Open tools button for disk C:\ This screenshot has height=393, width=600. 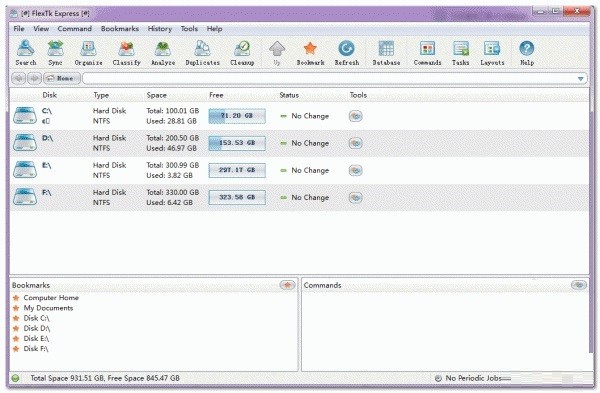355,116
